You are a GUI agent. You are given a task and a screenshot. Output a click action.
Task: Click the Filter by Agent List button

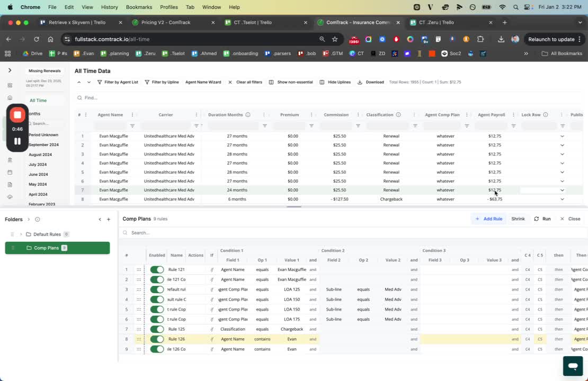click(x=118, y=82)
